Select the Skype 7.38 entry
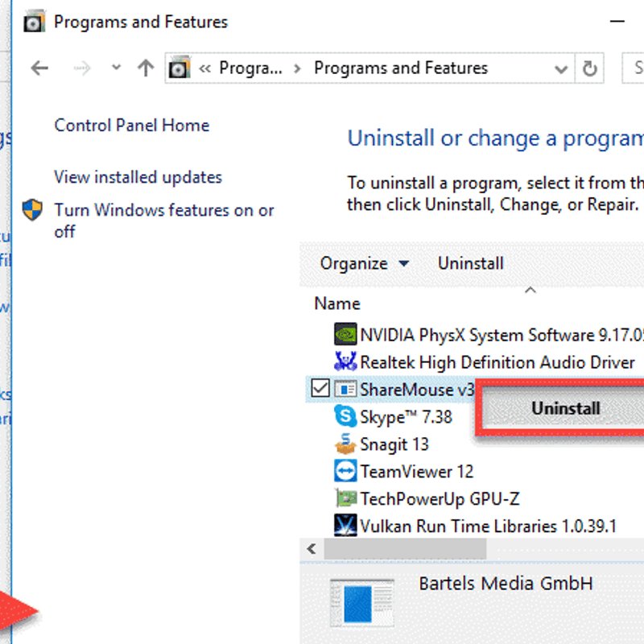Screen dimensions: 644x644 point(406,417)
